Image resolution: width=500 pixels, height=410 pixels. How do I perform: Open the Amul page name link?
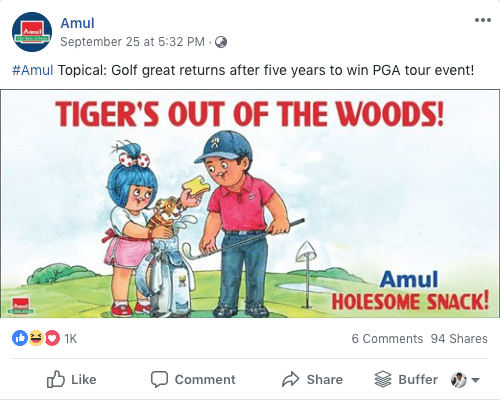pos(77,23)
